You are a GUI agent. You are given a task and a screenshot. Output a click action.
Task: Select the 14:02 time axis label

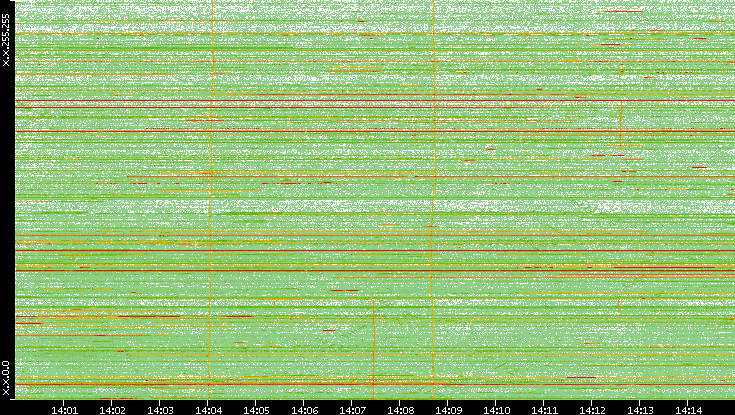(x=112, y=410)
